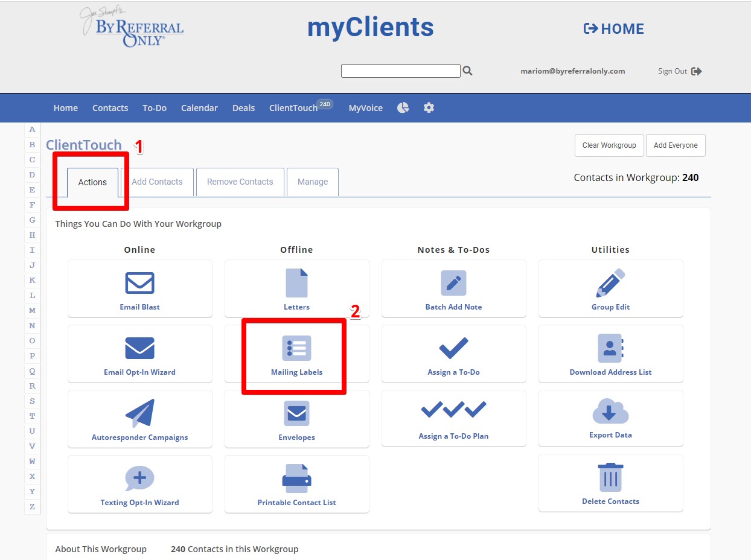Click the search magnifier icon
The image size is (751, 560).
click(467, 71)
